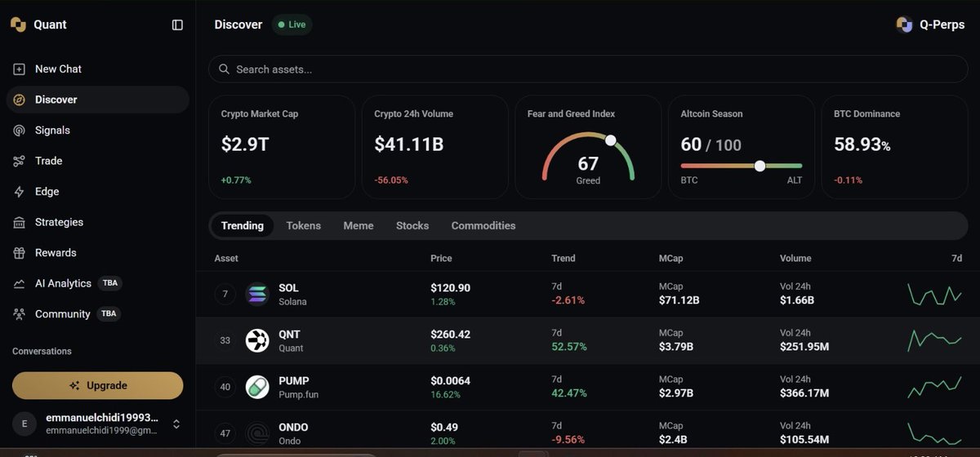
Task: Click the rank badge 40 for PUMP
Action: pyautogui.click(x=225, y=387)
